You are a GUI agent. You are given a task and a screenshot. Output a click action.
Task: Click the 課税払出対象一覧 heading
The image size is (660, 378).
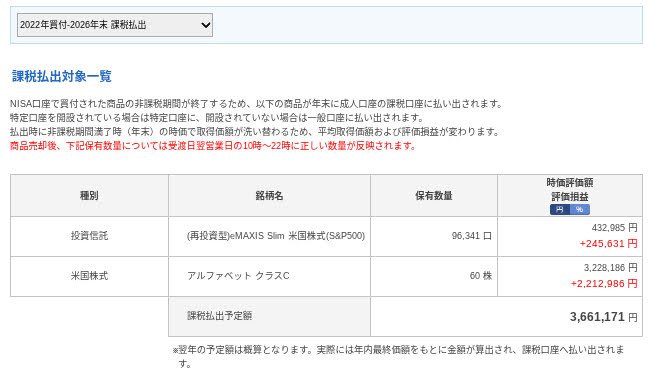[x=61, y=76]
